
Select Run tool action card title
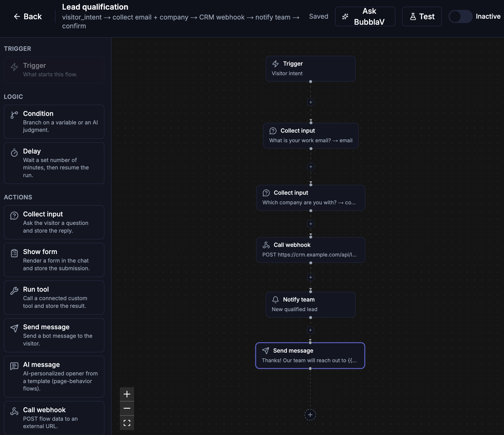[36, 289]
